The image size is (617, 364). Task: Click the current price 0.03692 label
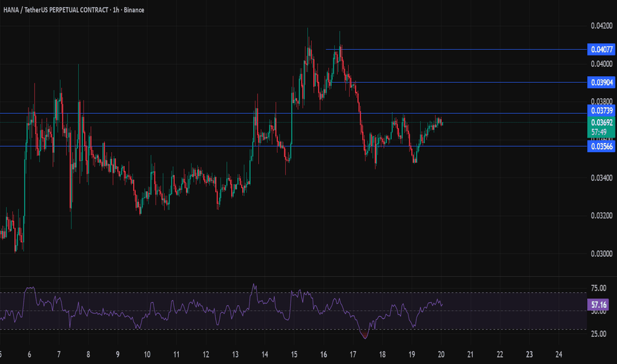click(x=601, y=122)
